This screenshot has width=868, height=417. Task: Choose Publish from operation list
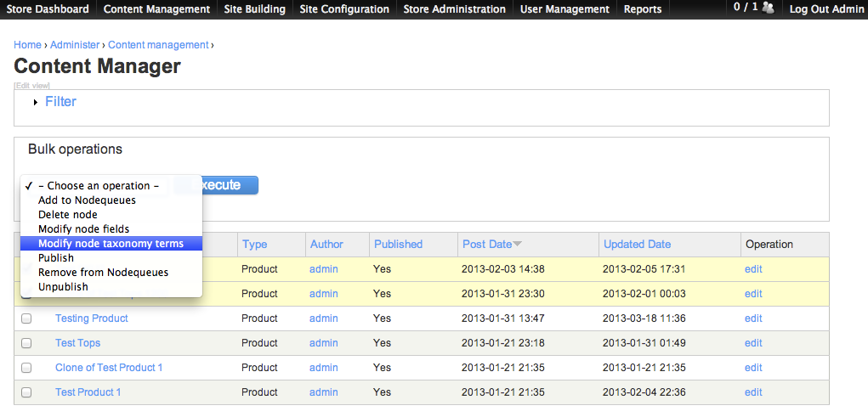click(111, 257)
